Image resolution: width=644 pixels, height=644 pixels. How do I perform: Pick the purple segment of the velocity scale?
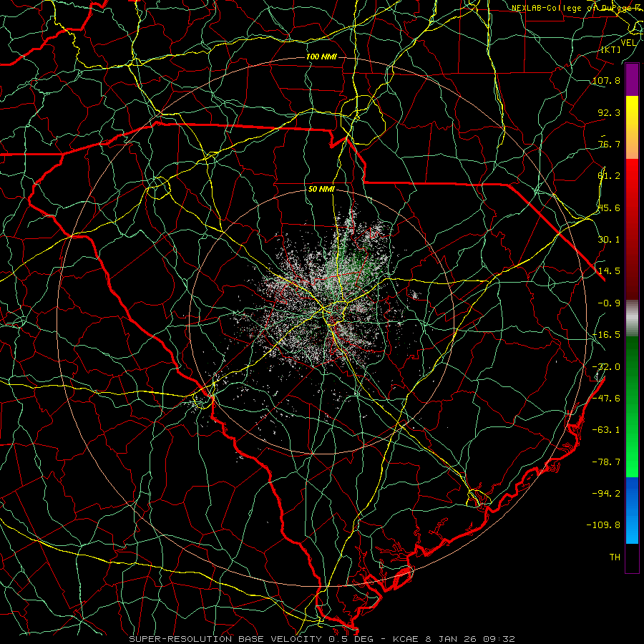pos(632,79)
